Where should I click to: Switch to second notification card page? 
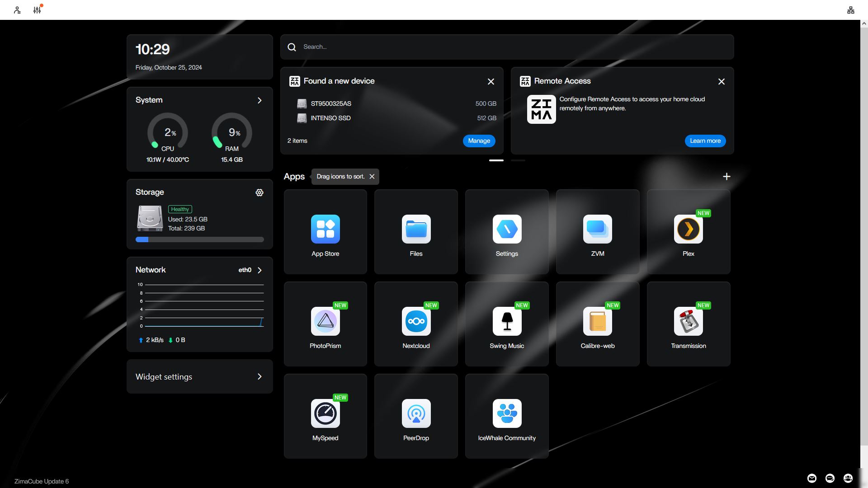point(518,160)
